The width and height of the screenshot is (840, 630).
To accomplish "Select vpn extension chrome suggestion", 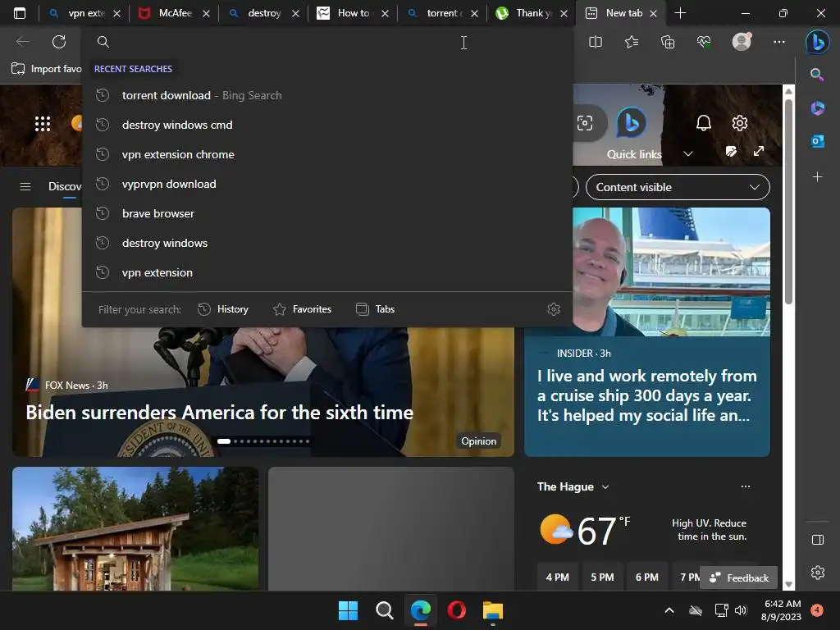I will (326, 154).
